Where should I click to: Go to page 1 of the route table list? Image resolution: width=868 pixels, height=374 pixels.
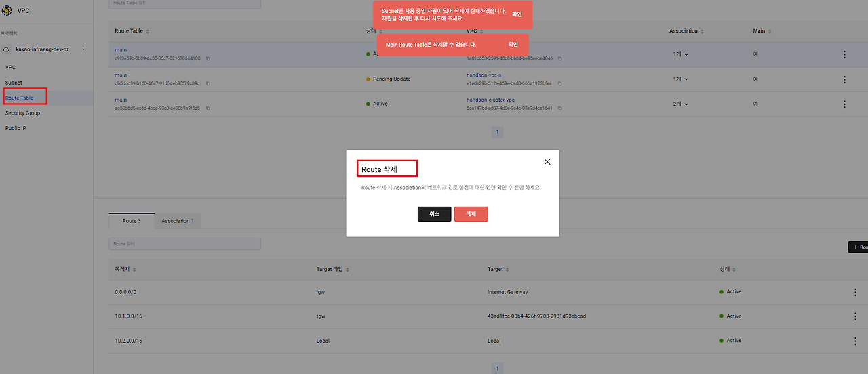497,132
